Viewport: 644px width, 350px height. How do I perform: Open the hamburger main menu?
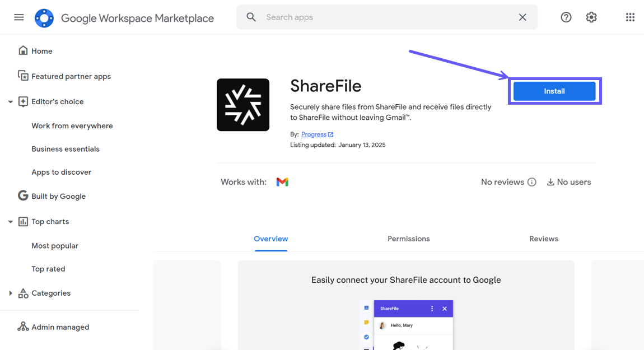click(19, 17)
